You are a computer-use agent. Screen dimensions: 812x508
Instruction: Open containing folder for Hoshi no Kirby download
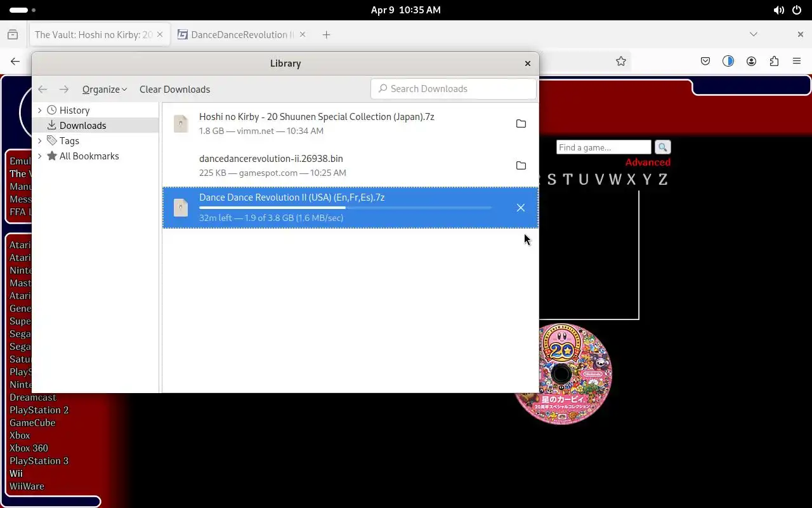(x=521, y=124)
